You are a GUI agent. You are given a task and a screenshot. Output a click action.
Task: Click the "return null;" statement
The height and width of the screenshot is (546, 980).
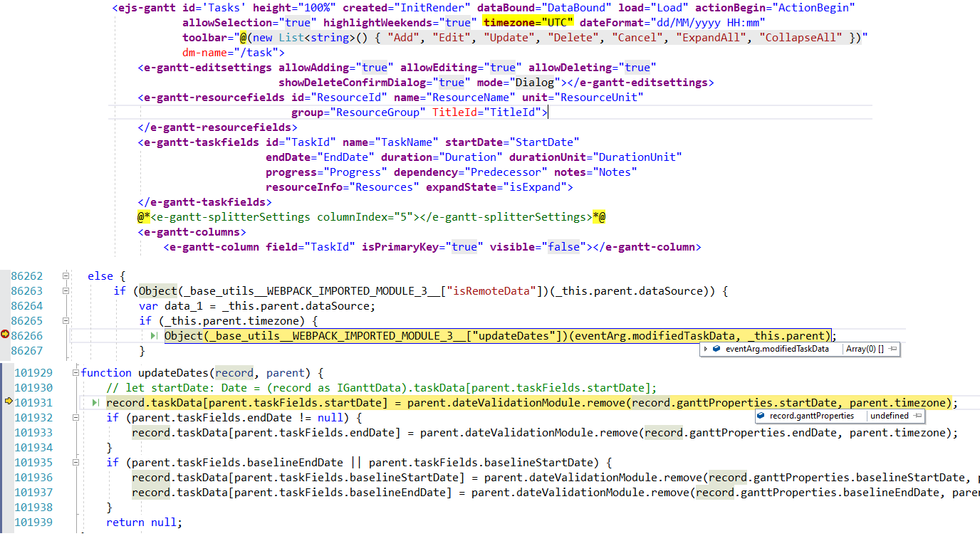144,523
